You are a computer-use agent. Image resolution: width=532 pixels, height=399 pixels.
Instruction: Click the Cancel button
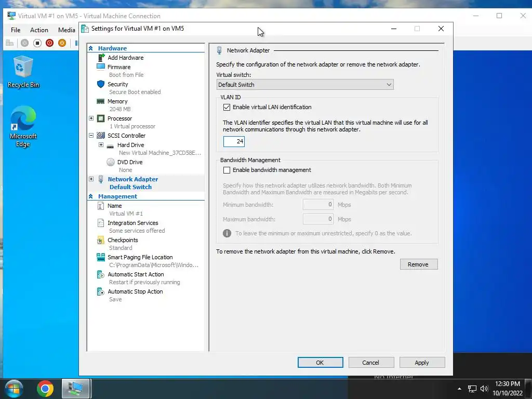pyautogui.click(x=371, y=362)
